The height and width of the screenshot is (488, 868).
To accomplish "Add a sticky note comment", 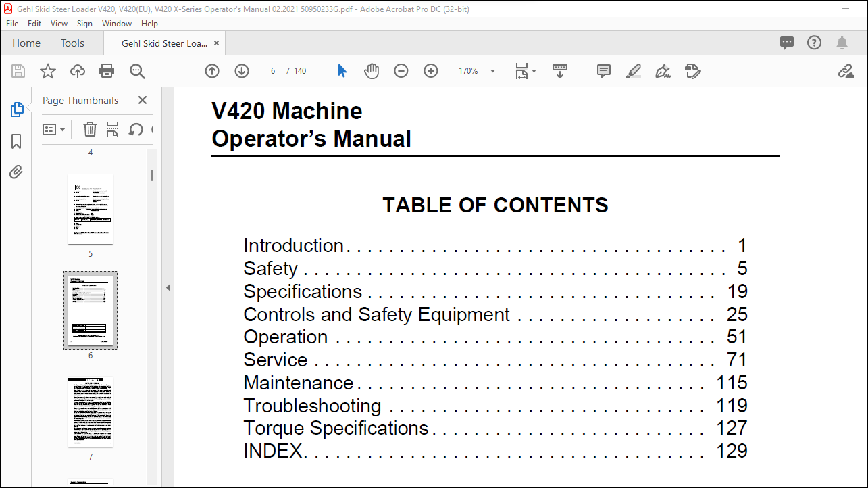I will 604,71.
